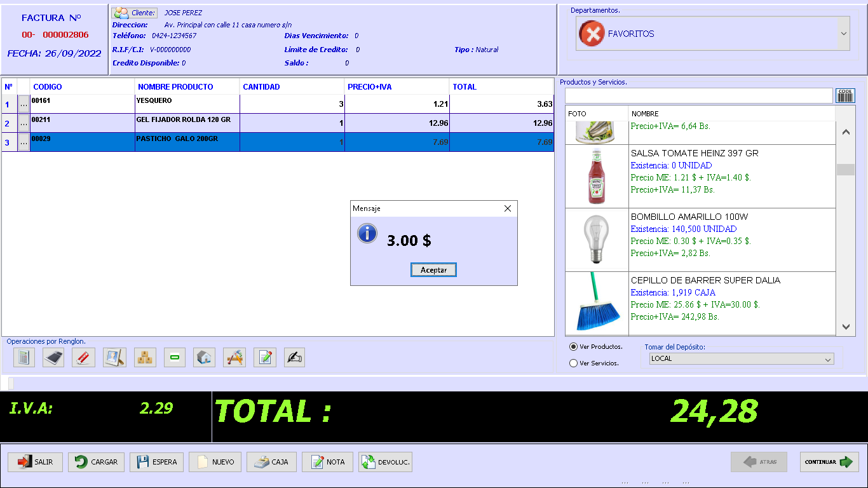Viewport: 868px width, 488px height.
Task: Click the barcode CODE scanner icon
Action: coord(845,95)
